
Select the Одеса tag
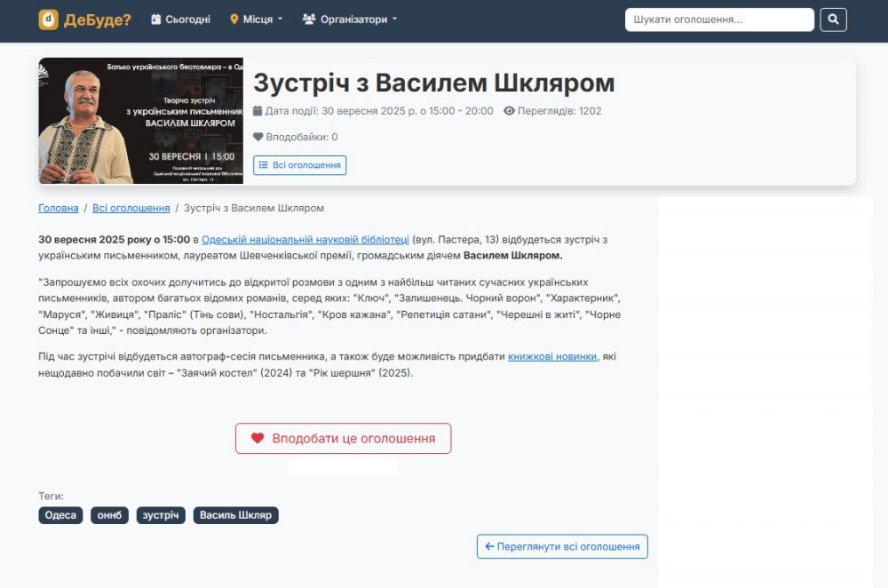pos(60,515)
